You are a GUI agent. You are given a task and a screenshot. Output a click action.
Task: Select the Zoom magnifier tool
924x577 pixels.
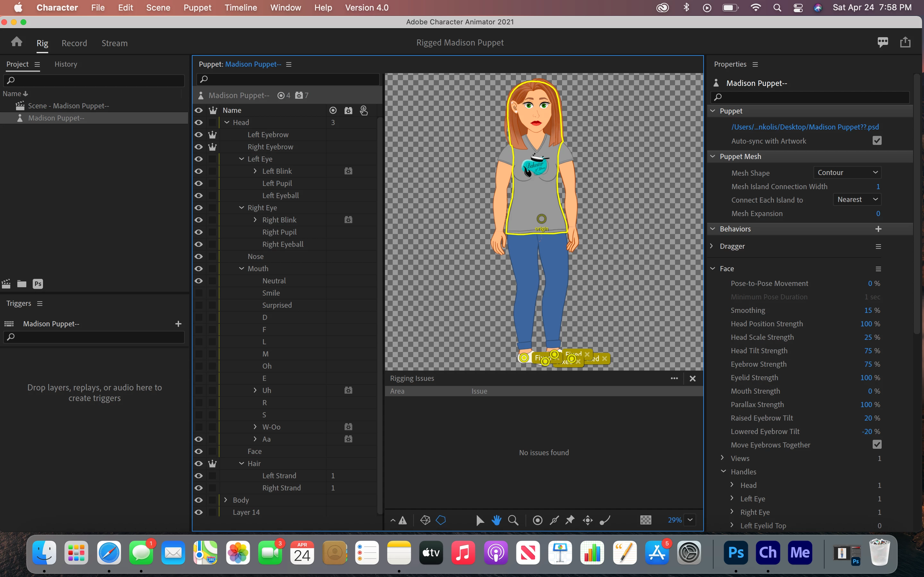click(x=513, y=520)
